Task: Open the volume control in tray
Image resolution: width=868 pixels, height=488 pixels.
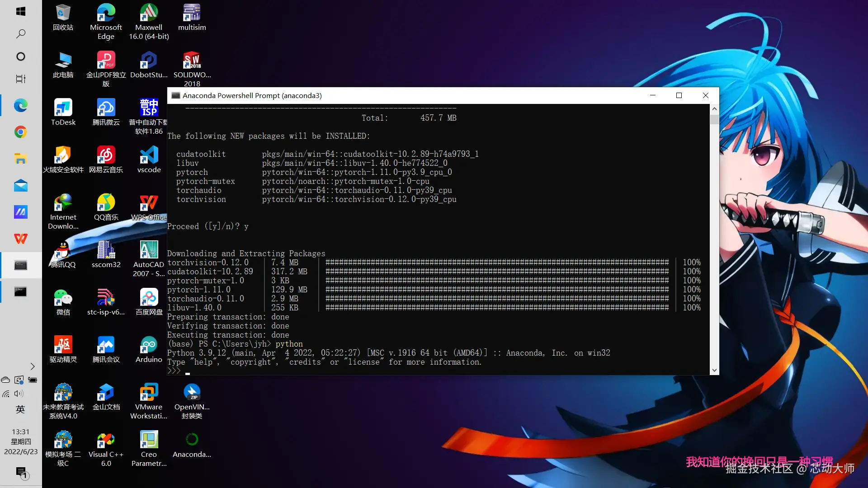Action: (x=19, y=394)
